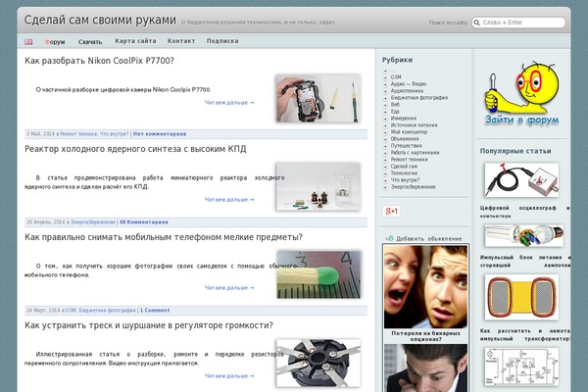Select the Источники питания category
This screenshot has width=588, height=392.
414,124
